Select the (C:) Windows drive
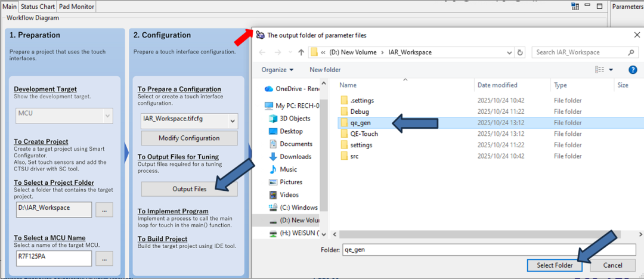644x279 pixels. click(293, 207)
